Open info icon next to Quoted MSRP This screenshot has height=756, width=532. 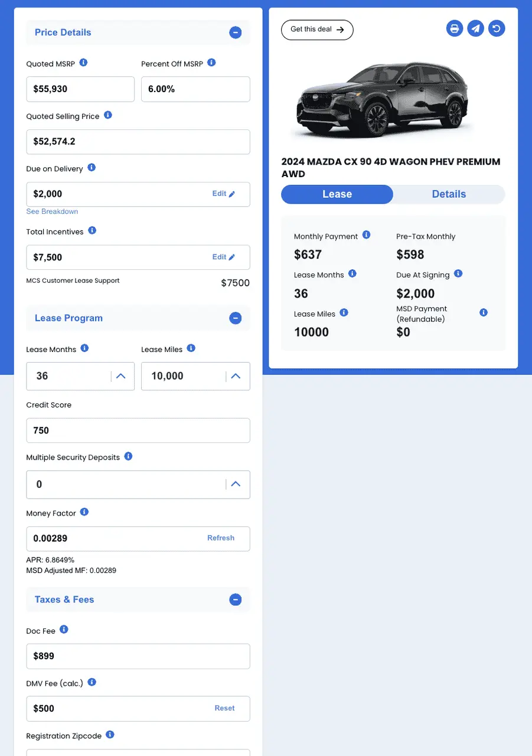coord(83,63)
